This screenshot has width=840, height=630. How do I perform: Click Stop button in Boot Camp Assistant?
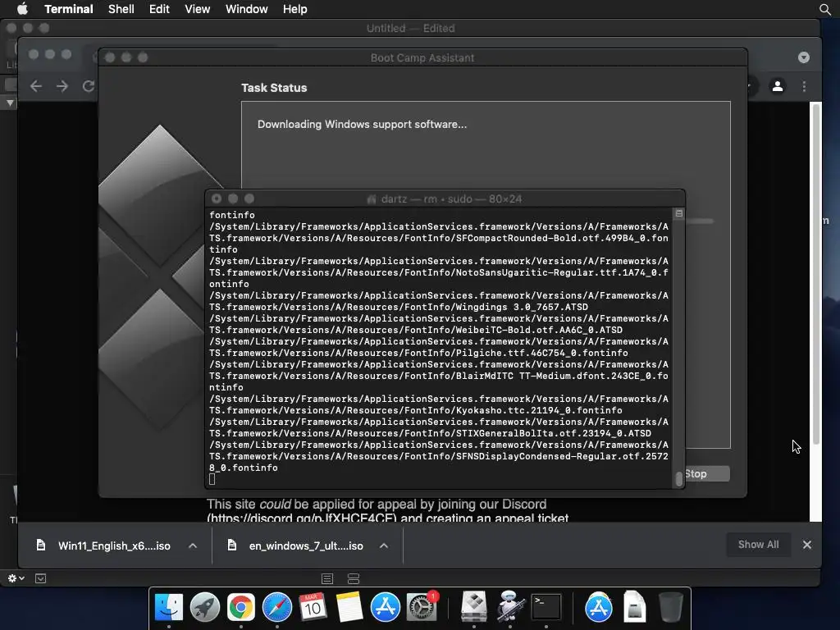click(706, 473)
